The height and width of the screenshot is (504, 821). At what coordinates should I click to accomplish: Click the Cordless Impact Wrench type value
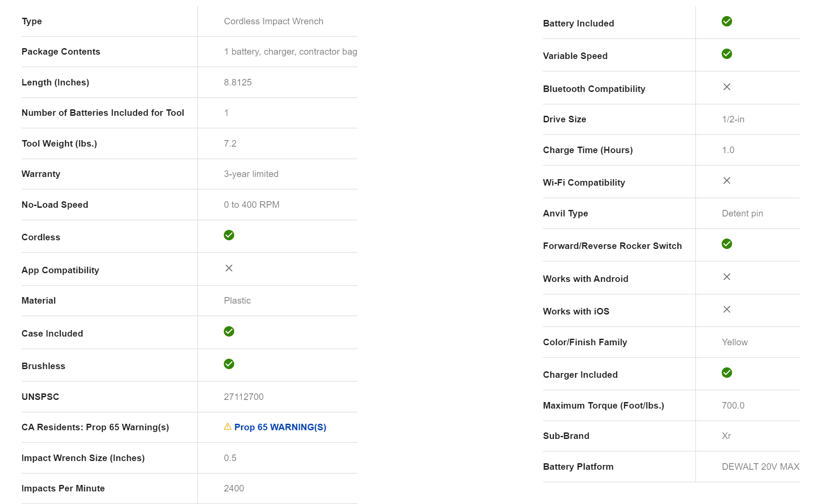[273, 21]
